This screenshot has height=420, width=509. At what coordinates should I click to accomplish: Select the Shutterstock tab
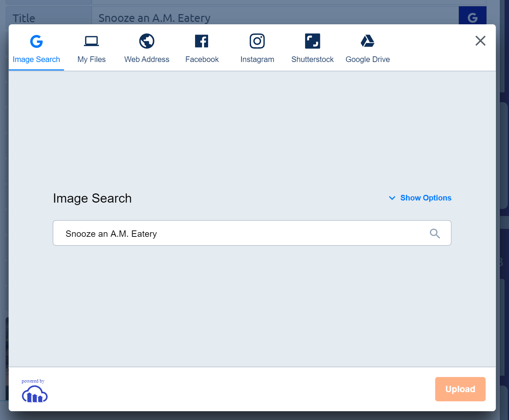[x=313, y=49]
